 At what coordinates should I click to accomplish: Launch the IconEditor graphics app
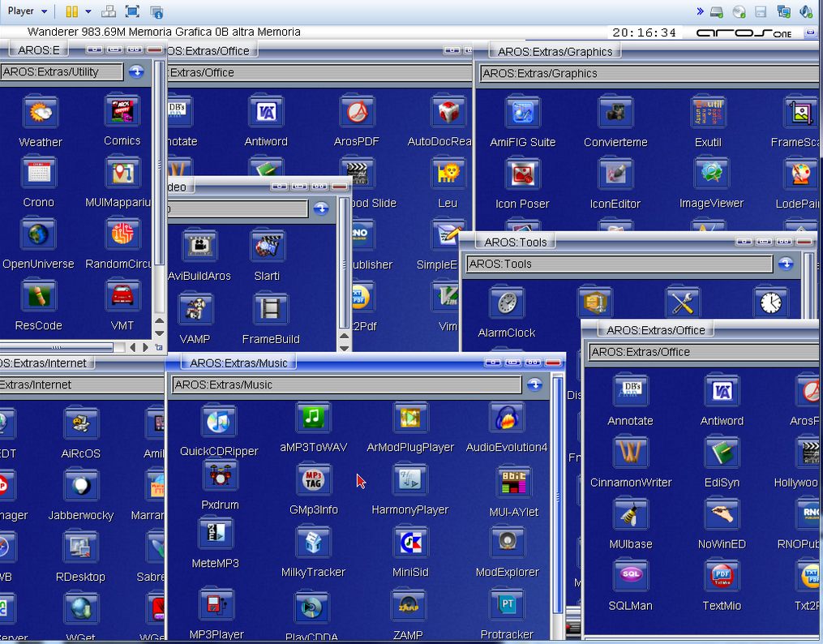[x=615, y=175]
